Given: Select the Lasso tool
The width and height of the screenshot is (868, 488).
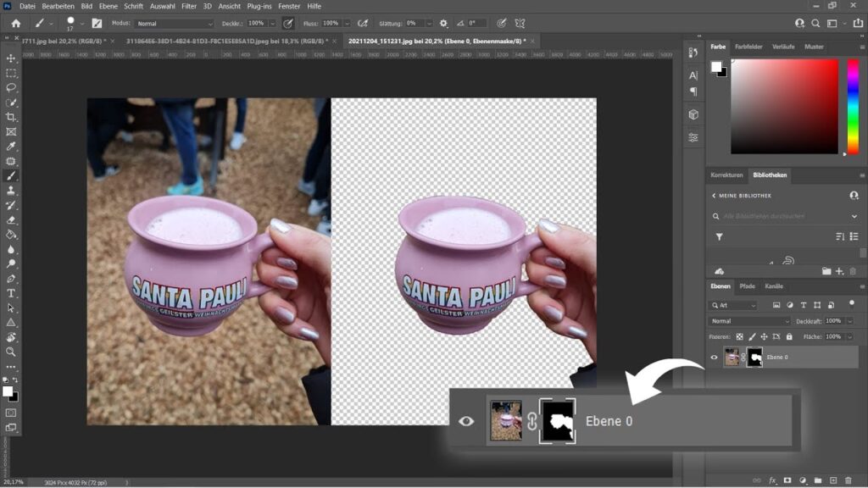Looking at the screenshot, I should click(x=11, y=87).
